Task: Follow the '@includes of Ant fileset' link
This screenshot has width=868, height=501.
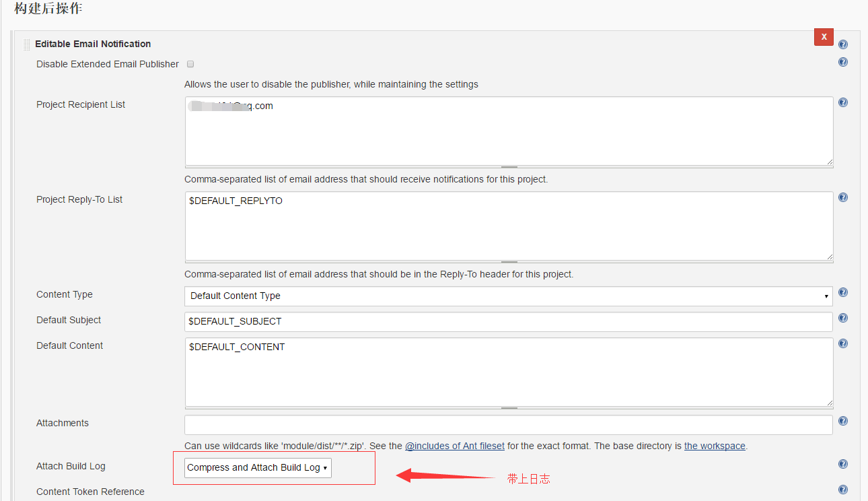Action: 455,446
